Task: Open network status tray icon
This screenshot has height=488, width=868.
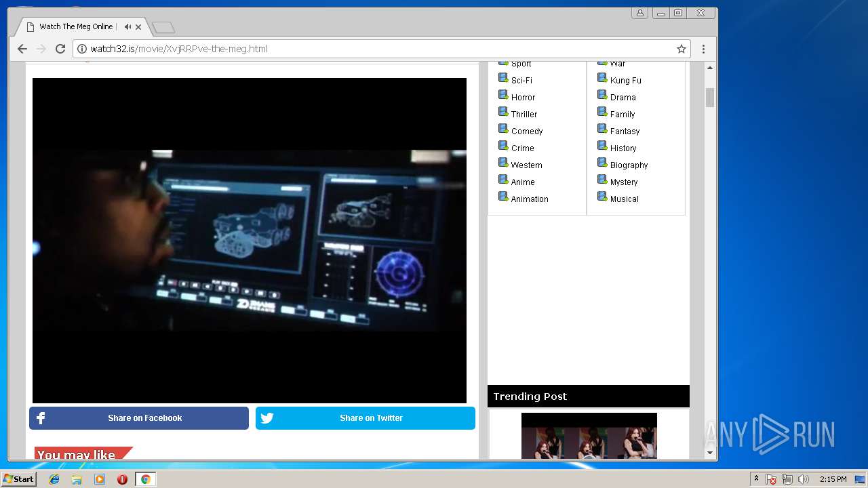Action: tap(787, 479)
